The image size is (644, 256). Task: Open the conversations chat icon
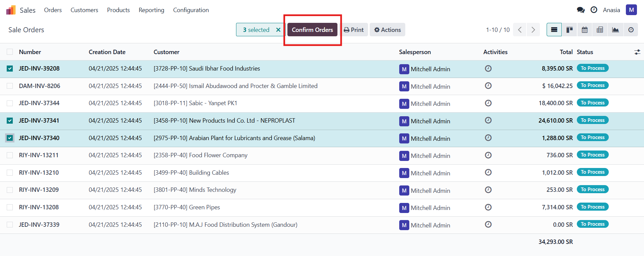point(581,10)
